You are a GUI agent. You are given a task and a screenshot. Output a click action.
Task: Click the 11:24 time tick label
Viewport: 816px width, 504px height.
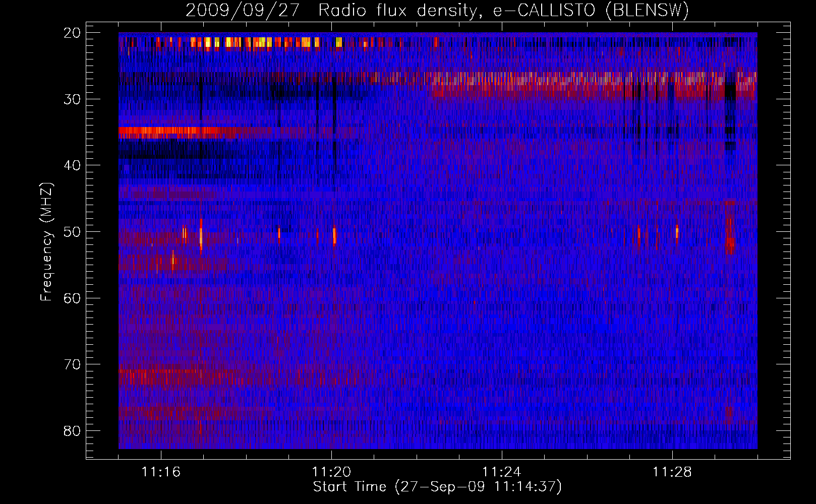point(502,472)
